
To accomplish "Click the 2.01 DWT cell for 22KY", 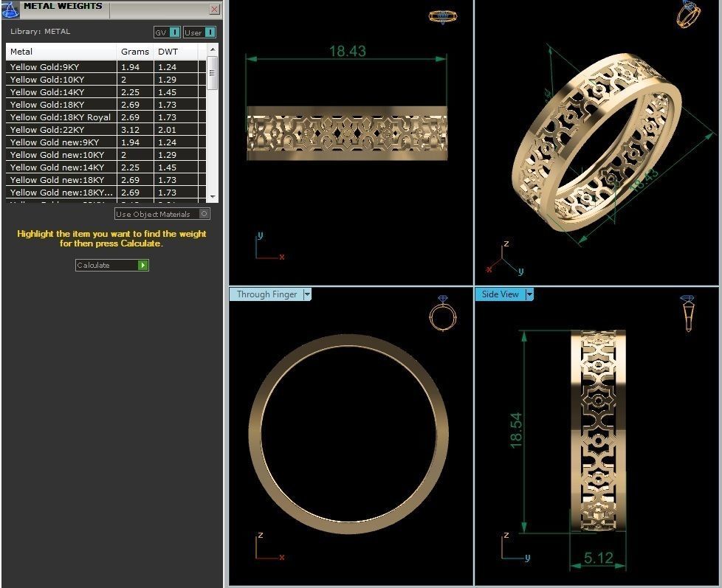I will (x=176, y=130).
